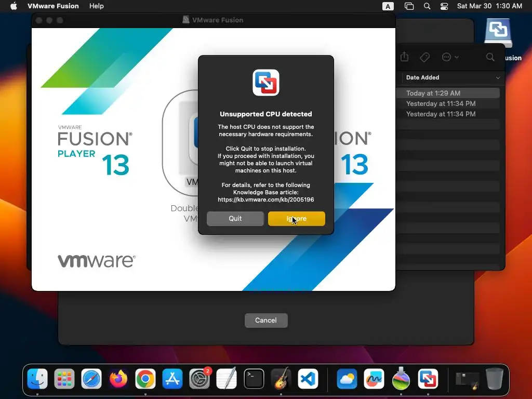Image resolution: width=532 pixels, height=399 pixels.
Task: Click the input source A icon in menu bar
Action: click(x=388, y=6)
